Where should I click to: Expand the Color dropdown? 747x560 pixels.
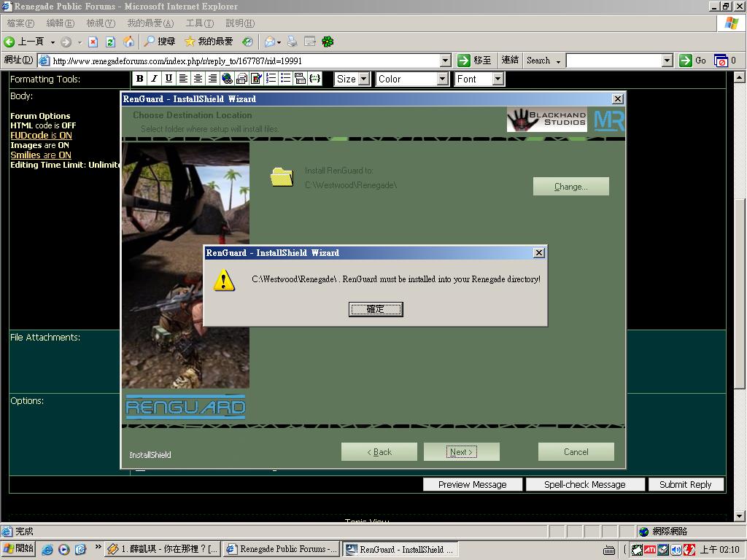(412, 79)
